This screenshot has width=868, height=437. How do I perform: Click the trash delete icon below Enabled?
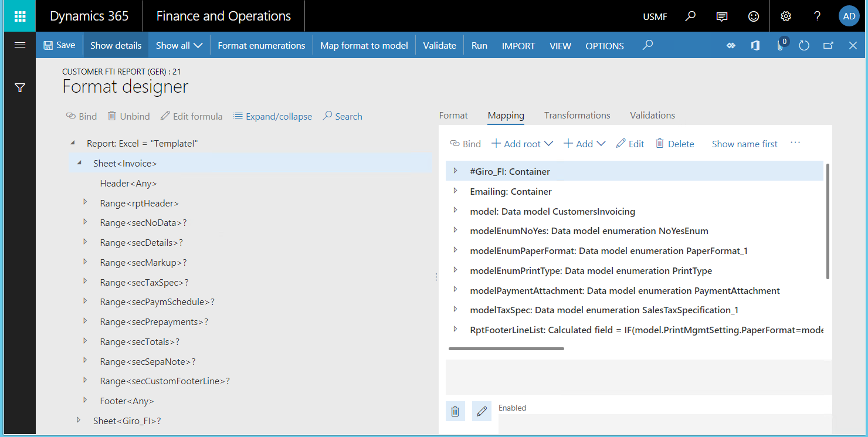click(455, 411)
